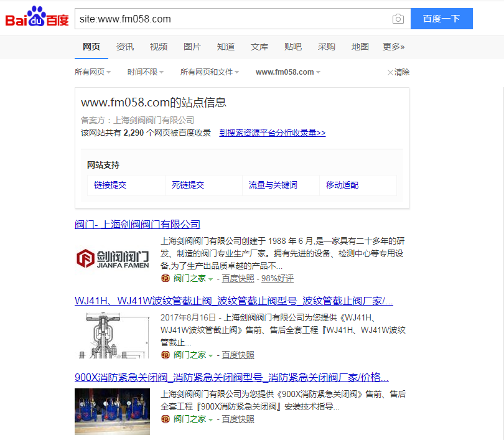Viewport: 504px width, 440px height.
Task: Open the 更多 menu
Action: pos(393,47)
